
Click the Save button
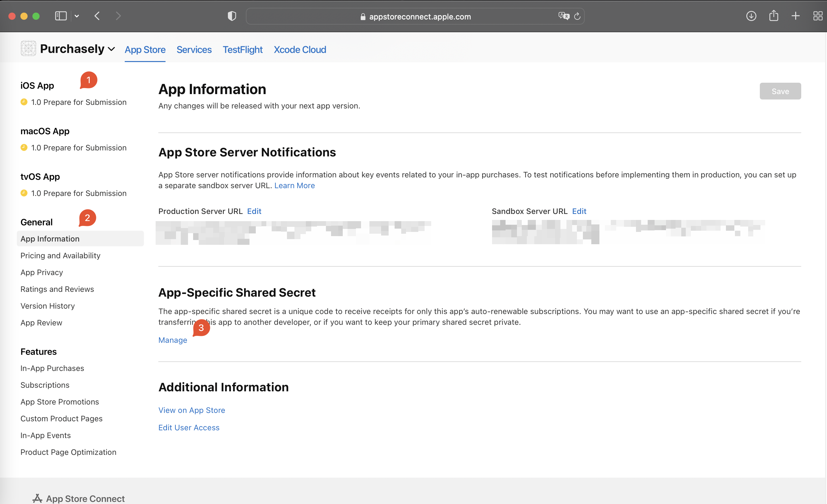point(780,91)
